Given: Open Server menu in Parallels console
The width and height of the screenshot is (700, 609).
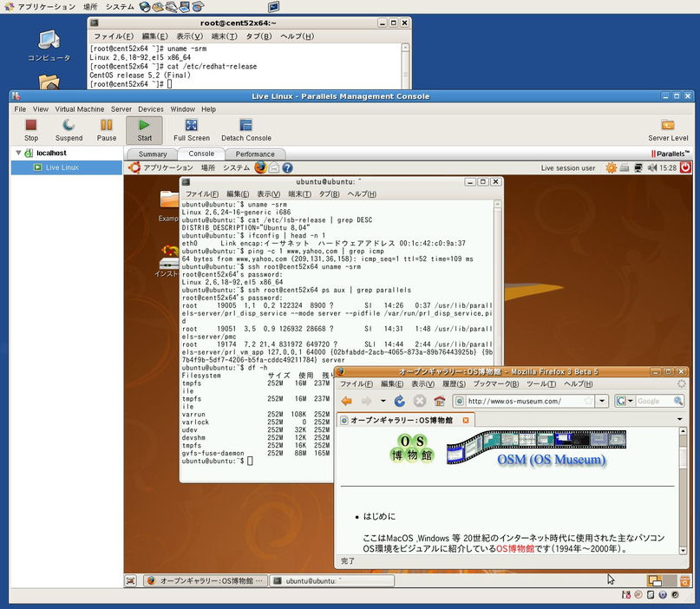Looking at the screenshot, I should click(121, 109).
